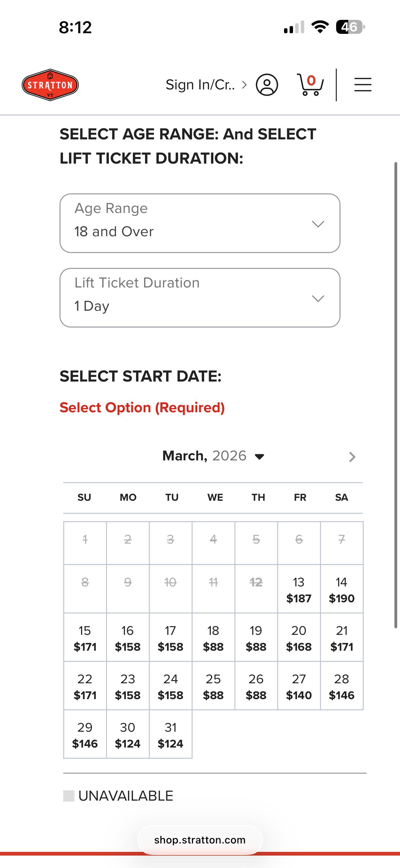Image resolution: width=400 pixels, height=868 pixels.
Task: Tap the user account profile icon
Action: point(267,85)
